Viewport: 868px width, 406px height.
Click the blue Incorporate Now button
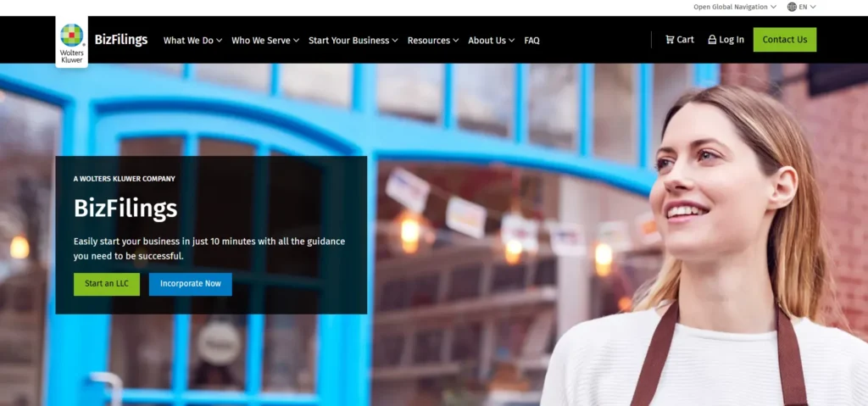(x=190, y=284)
